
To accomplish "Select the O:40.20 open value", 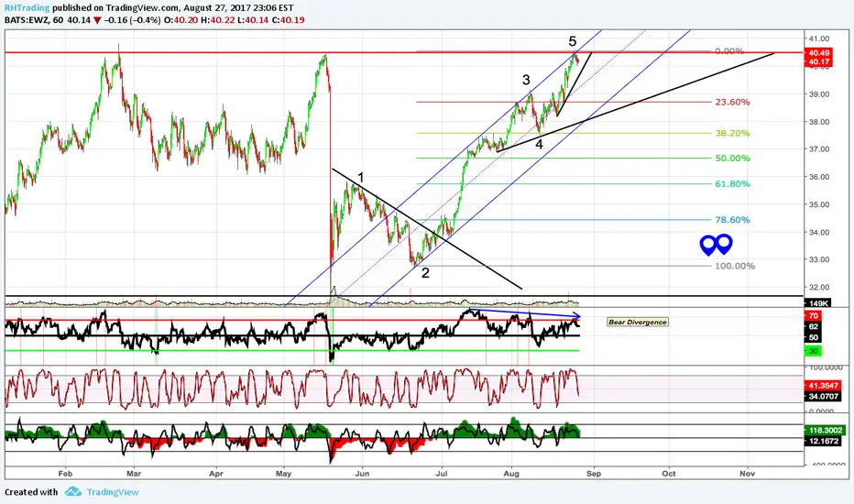I will 181,20.
